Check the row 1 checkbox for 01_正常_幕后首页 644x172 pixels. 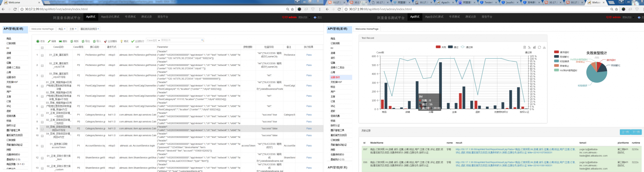click(x=42, y=55)
